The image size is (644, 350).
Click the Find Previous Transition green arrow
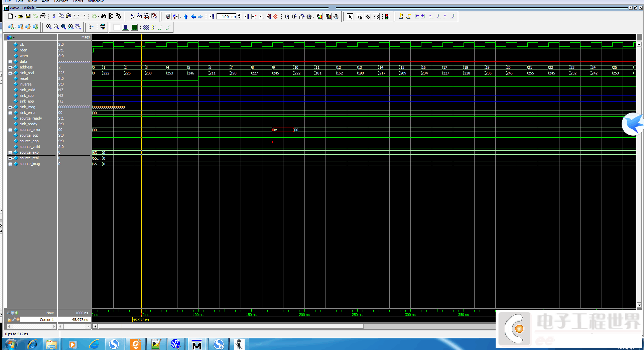click(x=416, y=16)
